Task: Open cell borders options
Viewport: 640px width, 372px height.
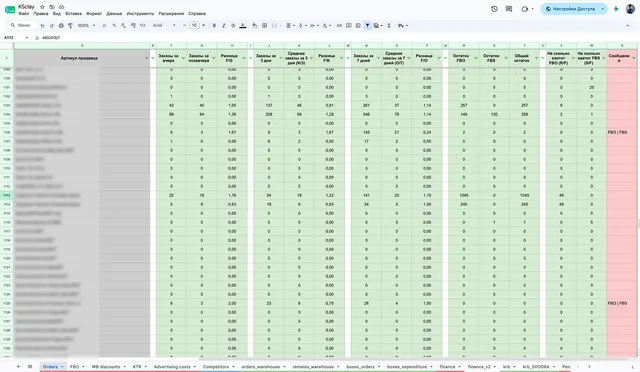Action: pos(264,25)
